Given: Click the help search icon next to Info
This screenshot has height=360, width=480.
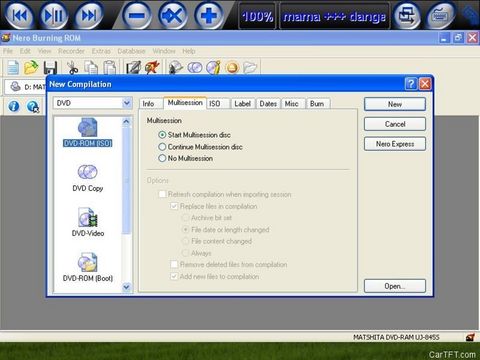Looking at the screenshot, I should tap(33, 106).
